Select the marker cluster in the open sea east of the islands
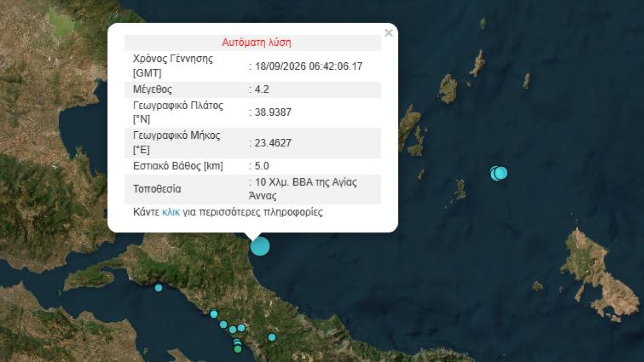644x362 pixels. tap(499, 173)
